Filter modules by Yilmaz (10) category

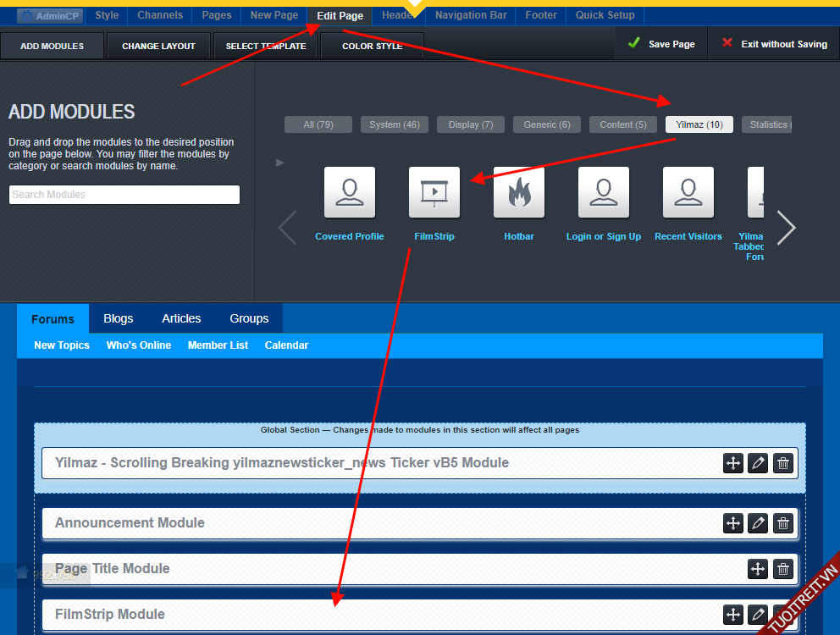click(x=699, y=124)
